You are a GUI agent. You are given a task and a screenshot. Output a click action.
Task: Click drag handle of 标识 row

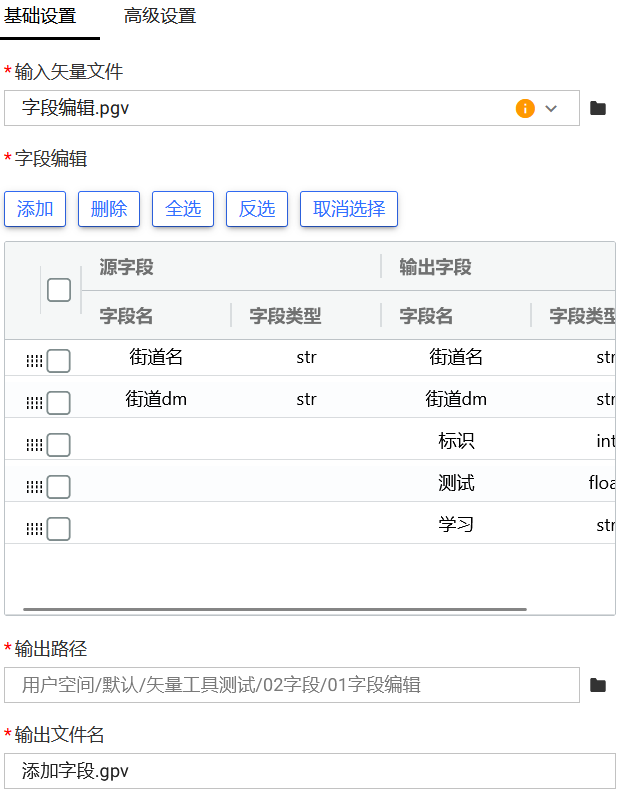(x=34, y=445)
